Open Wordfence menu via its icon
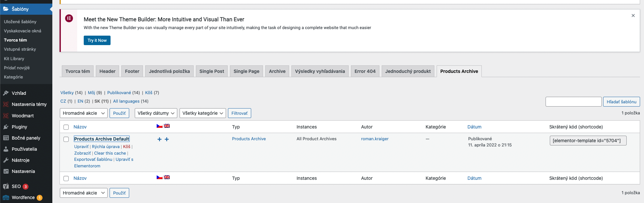Image resolution: width=644 pixels, height=203 pixels. (6, 197)
